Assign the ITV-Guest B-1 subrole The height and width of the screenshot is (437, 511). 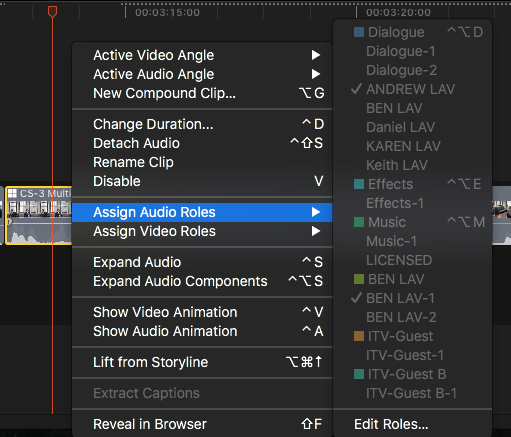point(413,393)
